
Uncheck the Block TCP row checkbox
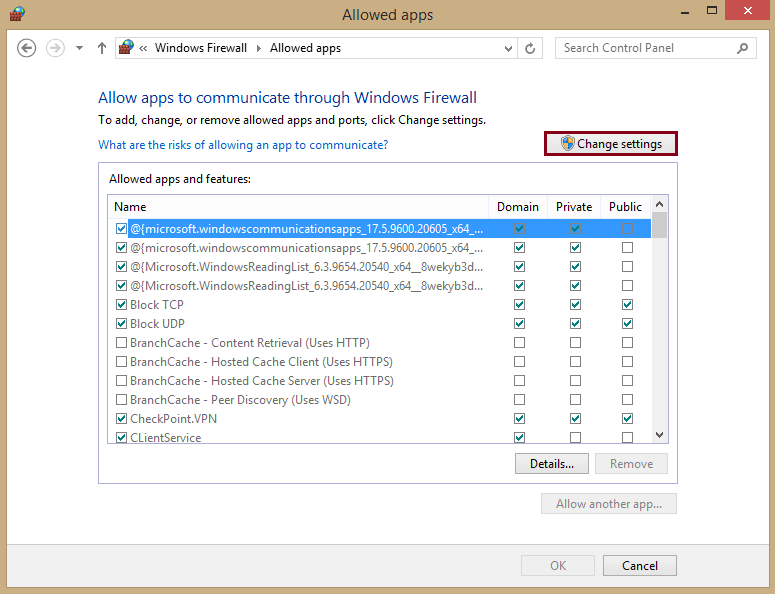[x=121, y=304]
